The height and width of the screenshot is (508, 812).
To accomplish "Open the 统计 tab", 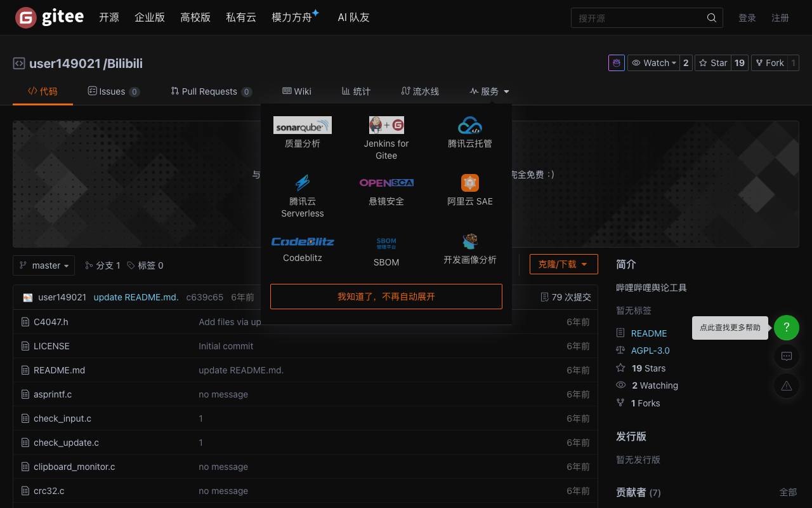I will coord(356,91).
